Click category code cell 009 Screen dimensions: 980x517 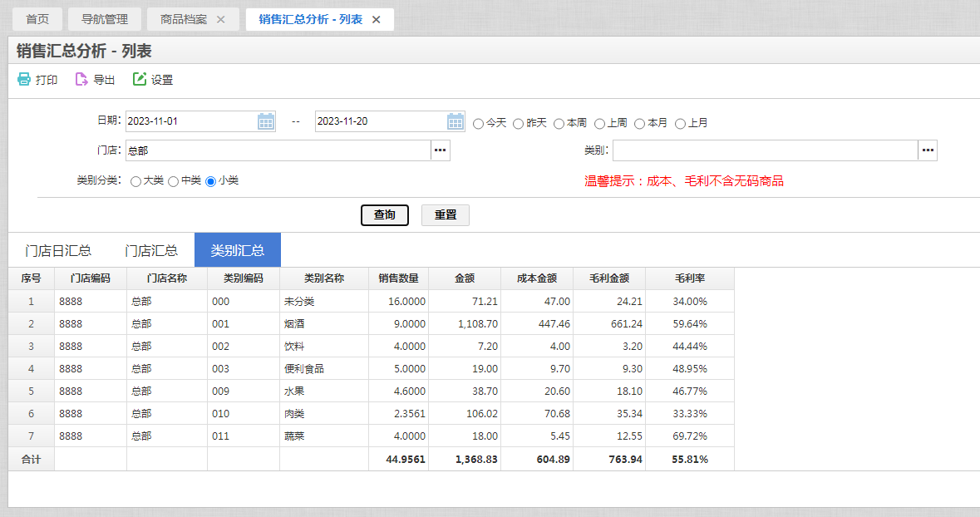[x=244, y=391]
